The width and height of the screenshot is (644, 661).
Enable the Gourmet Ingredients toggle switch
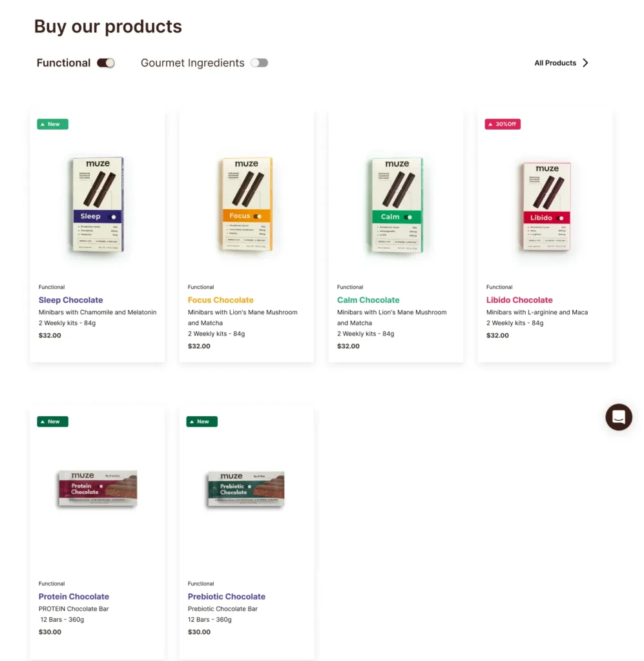(259, 63)
